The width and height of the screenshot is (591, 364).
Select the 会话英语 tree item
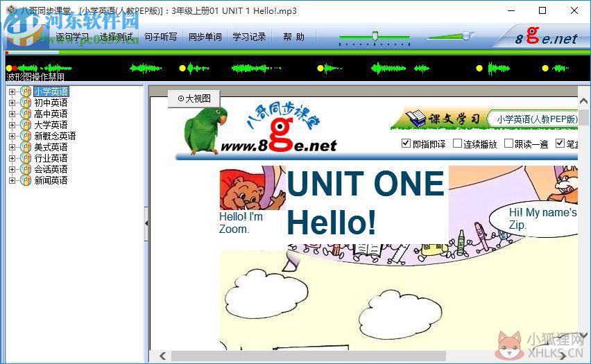pyautogui.click(x=51, y=169)
